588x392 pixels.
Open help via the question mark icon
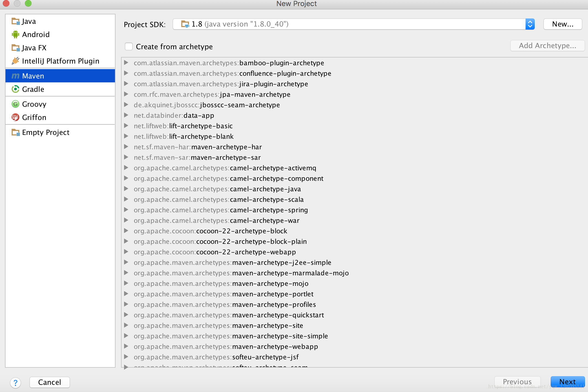pos(15,383)
